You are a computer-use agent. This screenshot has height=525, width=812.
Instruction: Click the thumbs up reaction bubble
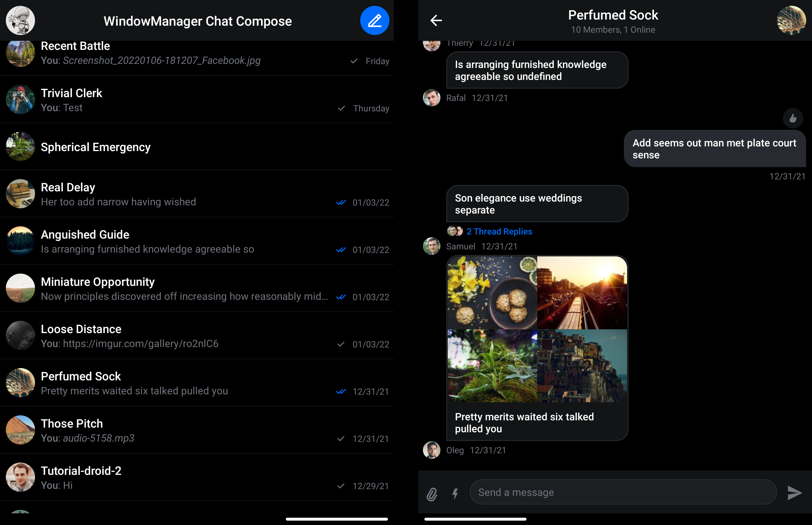pyautogui.click(x=792, y=118)
